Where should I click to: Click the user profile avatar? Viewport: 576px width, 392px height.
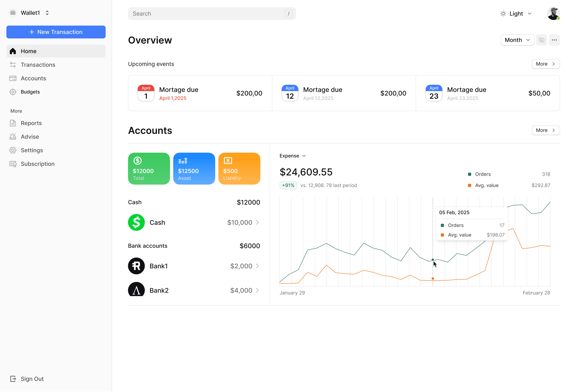point(553,14)
